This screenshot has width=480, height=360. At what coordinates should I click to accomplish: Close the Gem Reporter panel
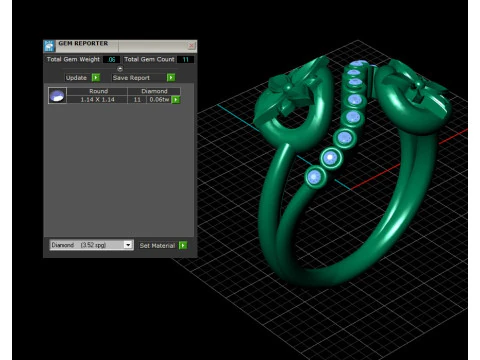click(x=191, y=45)
